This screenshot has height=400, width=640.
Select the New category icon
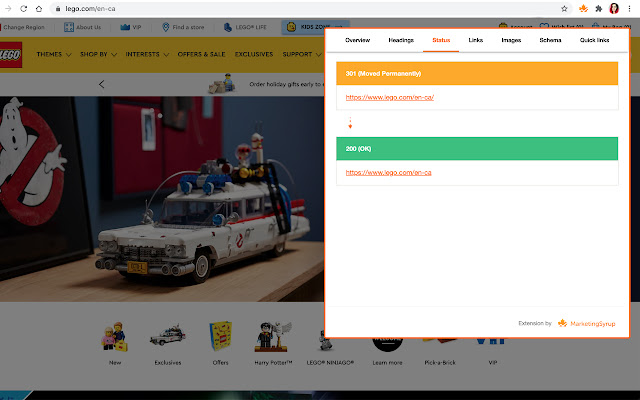114,337
